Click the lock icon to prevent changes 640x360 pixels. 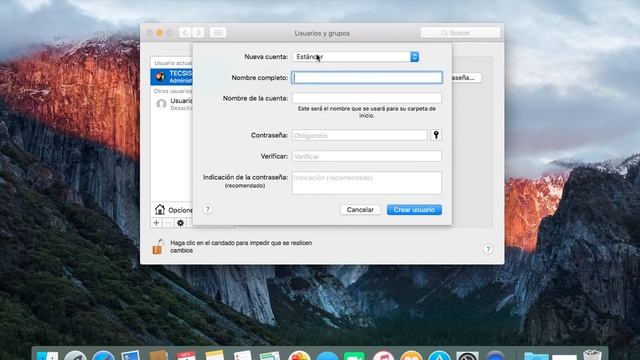click(158, 247)
